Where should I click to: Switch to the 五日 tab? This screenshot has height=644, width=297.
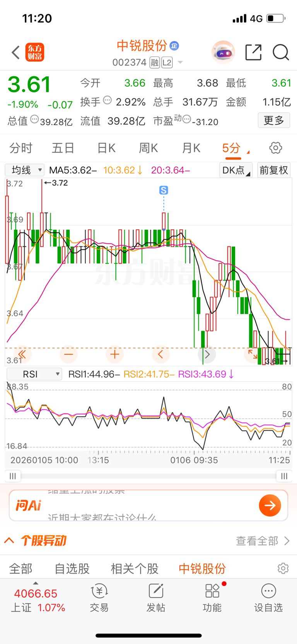click(x=63, y=148)
